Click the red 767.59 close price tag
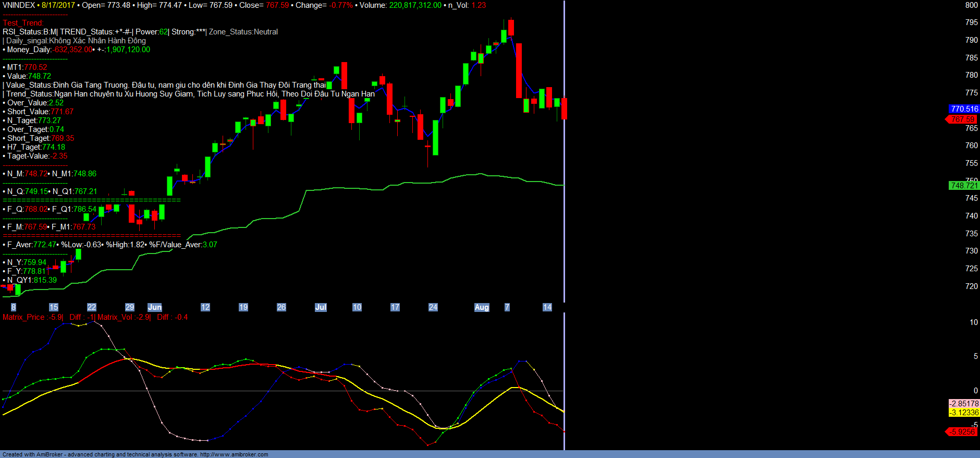This screenshot has width=980, height=458. point(962,119)
